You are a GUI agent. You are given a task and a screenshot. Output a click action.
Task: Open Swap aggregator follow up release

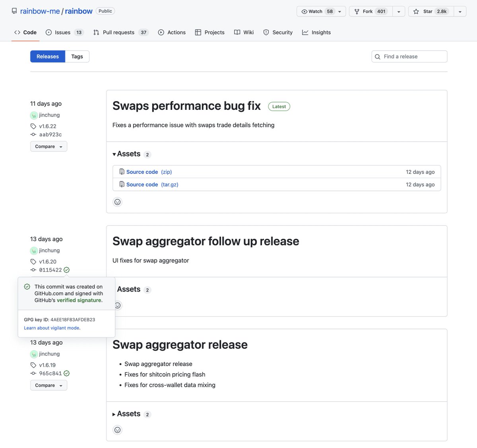206,241
